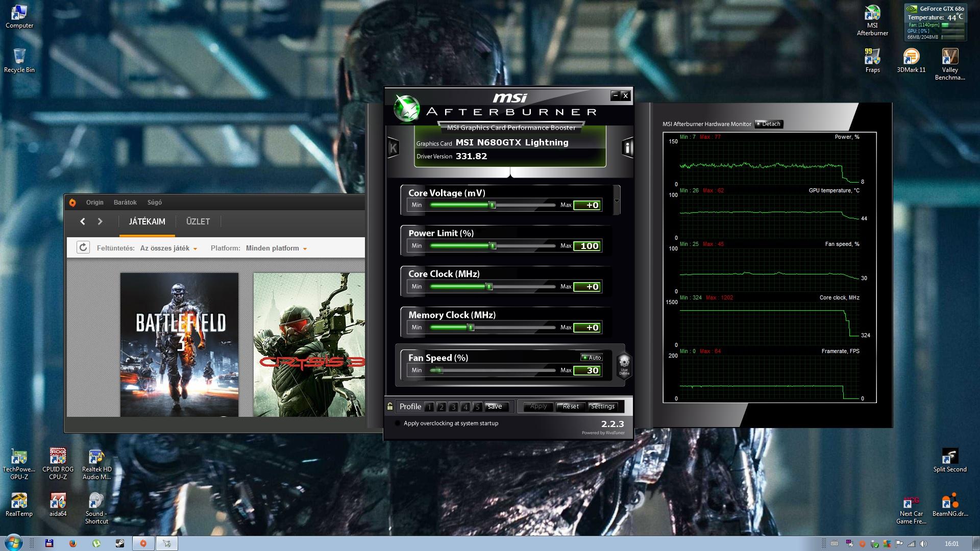Screen dimensions: 980x551
Task: Click the Core Voltage +0 value field
Action: tap(587, 205)
